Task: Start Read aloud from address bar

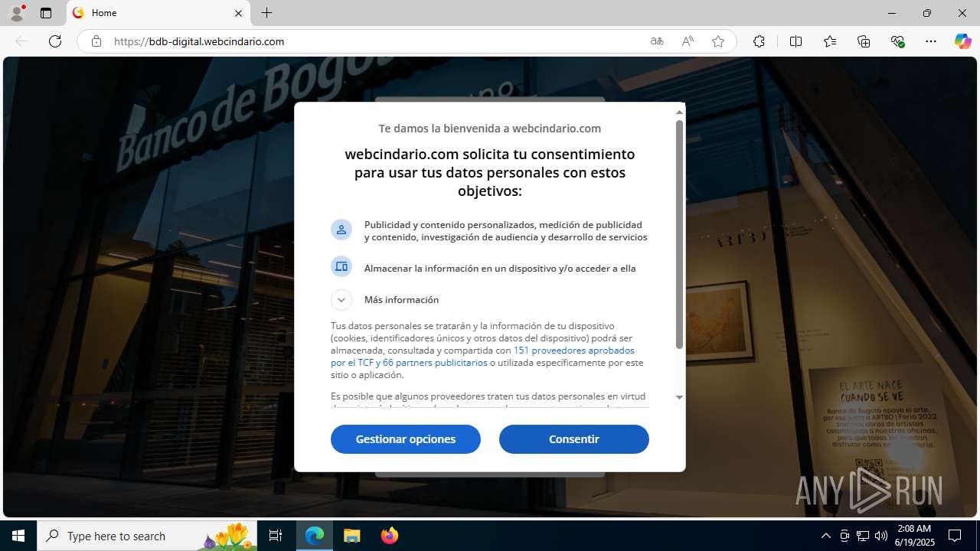Action: (687, 41)
